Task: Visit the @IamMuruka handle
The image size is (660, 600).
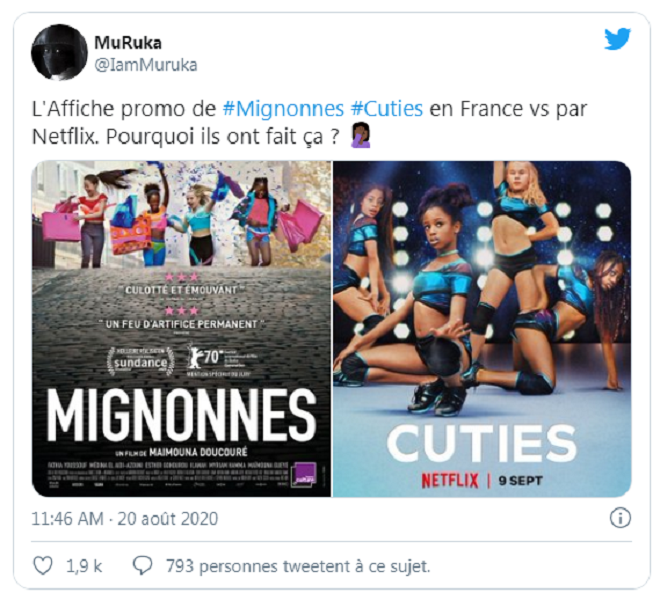Action: pos(146,65)
